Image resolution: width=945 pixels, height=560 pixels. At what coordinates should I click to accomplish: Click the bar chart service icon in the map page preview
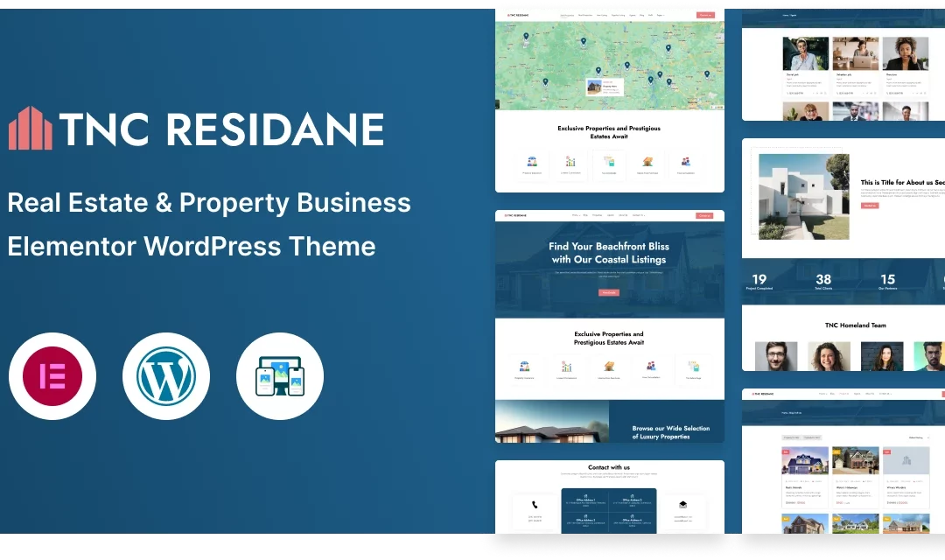pyautogui.click(x=570, y=162)
